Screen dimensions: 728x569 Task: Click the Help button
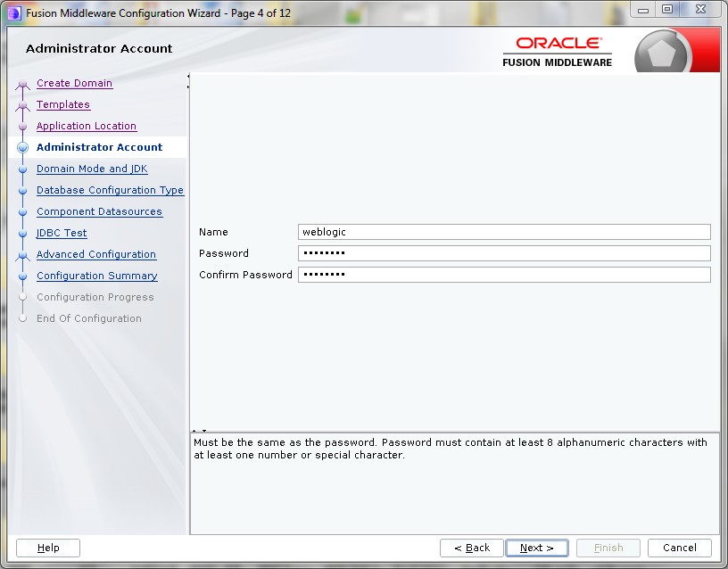click(x=48, y=548)
